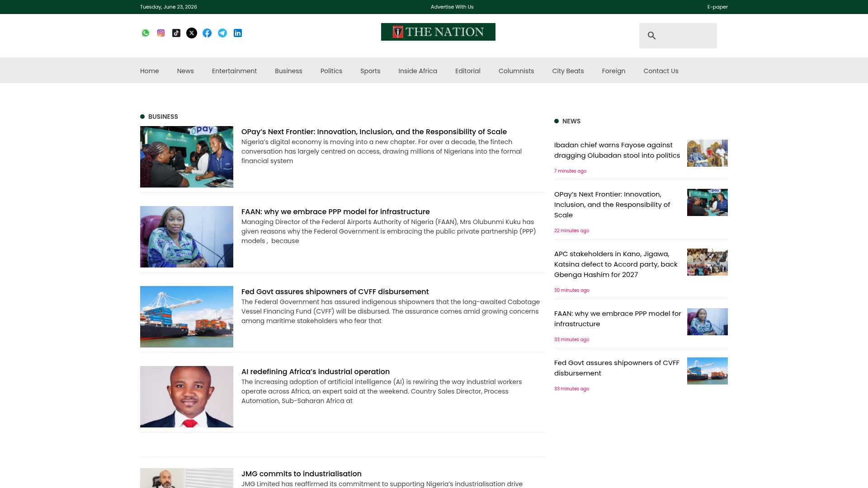868x488 pixels.
Task: Click JMG industrialisation article thumbnail
Action: pos(187,478)
